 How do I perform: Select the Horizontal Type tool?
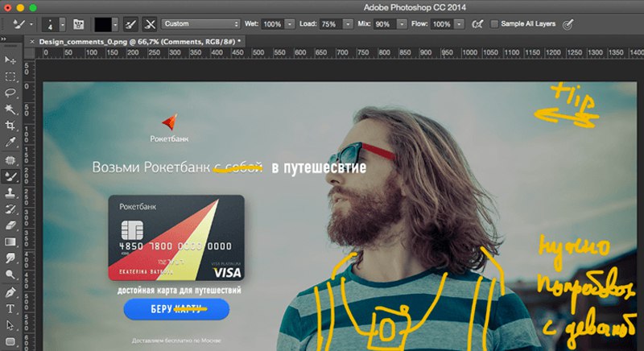click(x=10, y=308)
